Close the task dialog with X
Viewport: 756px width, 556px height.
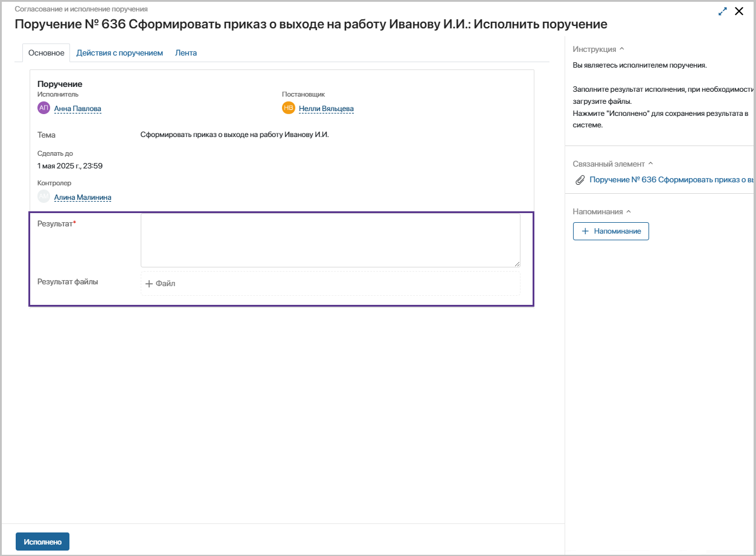click(x=738, y=11)
